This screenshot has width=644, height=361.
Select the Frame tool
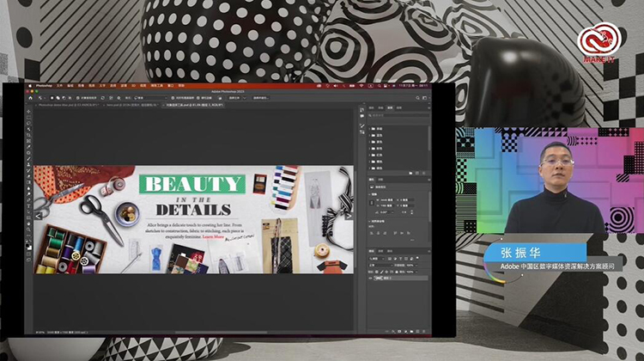(x=28, y=141)
